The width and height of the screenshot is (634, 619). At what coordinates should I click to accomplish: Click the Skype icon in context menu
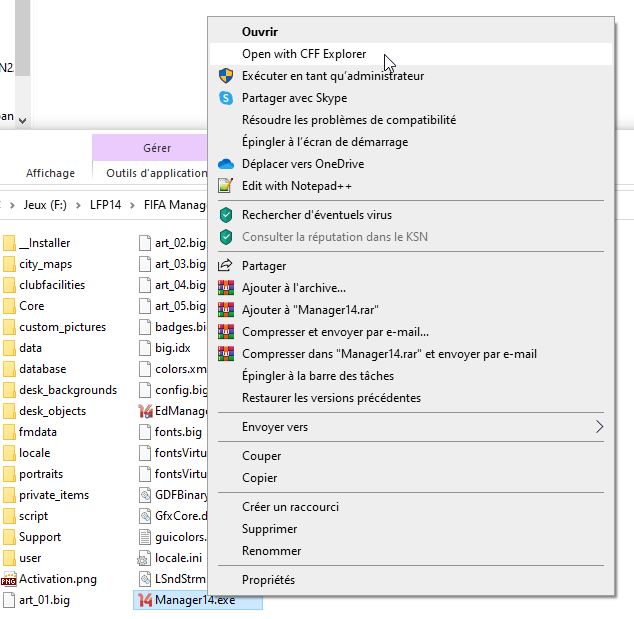[x=226, y=98]
